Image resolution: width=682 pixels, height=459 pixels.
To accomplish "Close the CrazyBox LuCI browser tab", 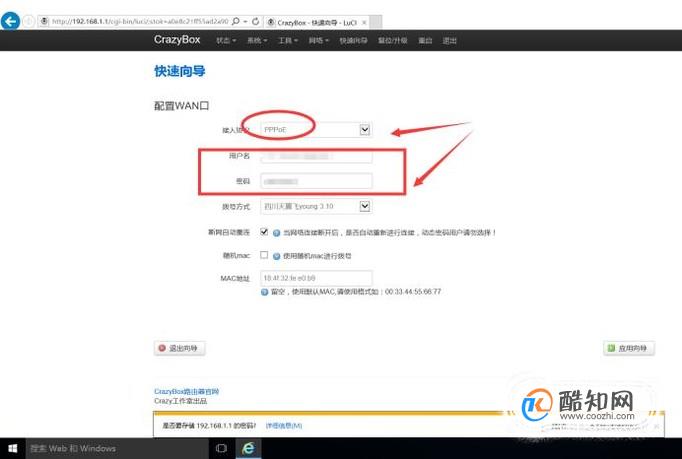I will click(x=364, y=22).
